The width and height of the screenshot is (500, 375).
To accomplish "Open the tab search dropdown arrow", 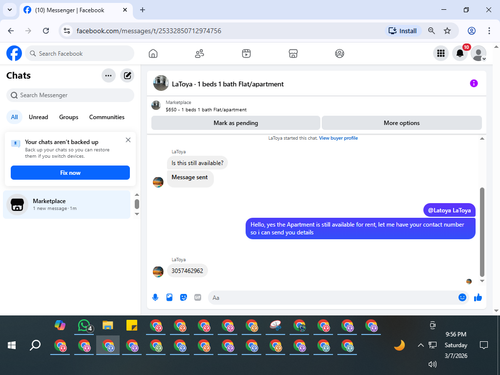I will click(10, 10).
